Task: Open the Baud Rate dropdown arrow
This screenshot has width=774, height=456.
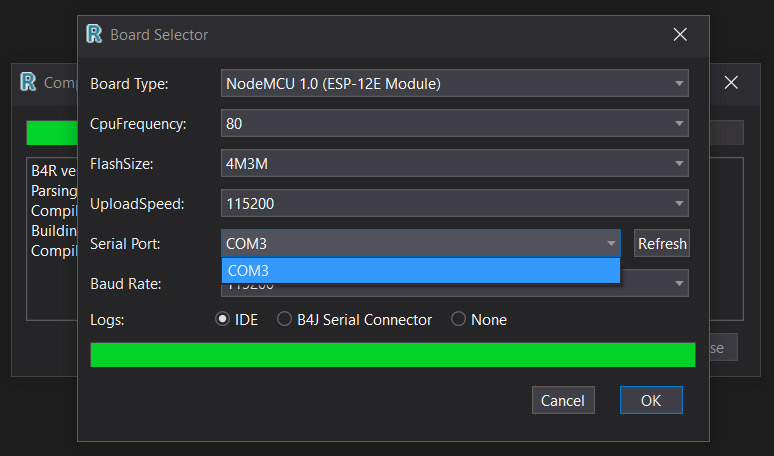Action: [679, 284]
